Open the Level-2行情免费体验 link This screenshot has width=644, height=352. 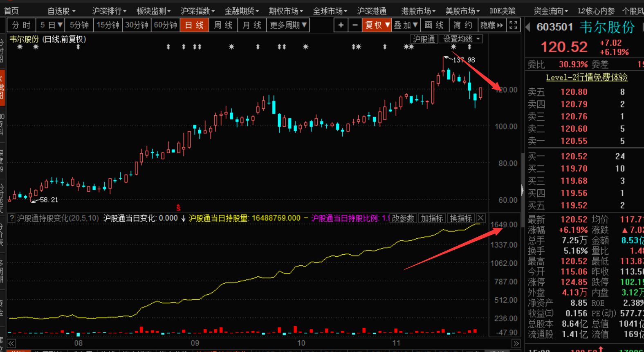click(587, 77)
